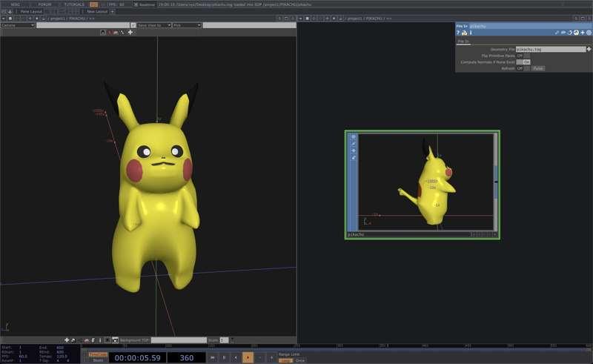Click the white cross move icon above viewport
This screenshot has width=593, height=364.
[130, 33]
